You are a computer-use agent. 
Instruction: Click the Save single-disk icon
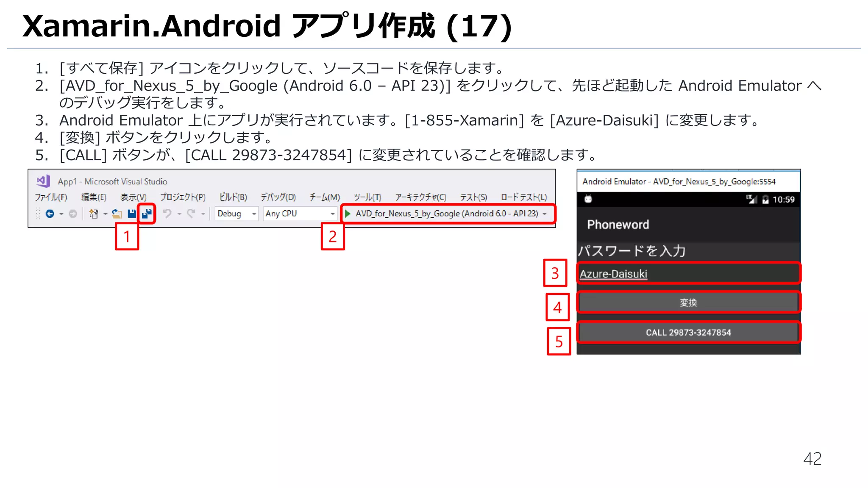[132, 213]
